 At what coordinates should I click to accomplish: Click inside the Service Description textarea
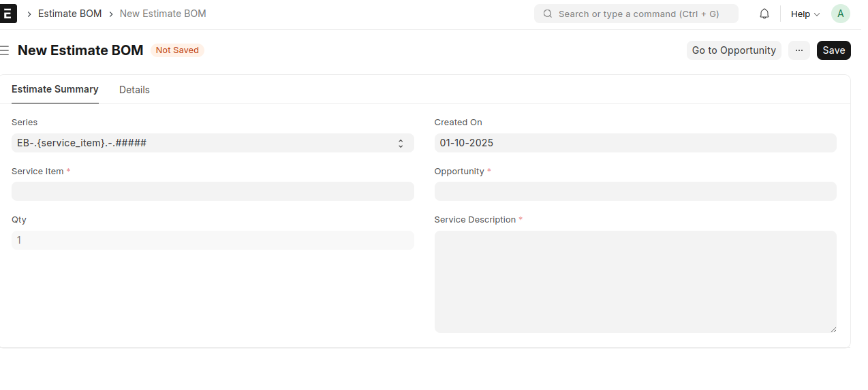coord(635,281)
